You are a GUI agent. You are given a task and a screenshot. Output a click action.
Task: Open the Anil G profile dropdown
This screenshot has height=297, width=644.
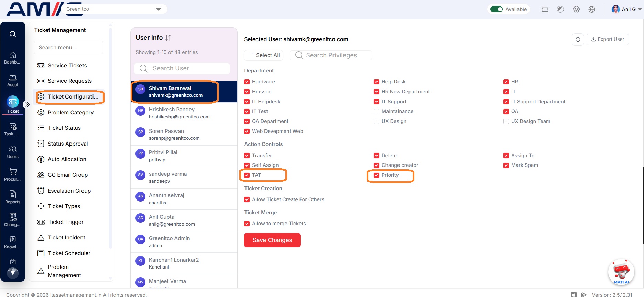click(x=626, y=9)
